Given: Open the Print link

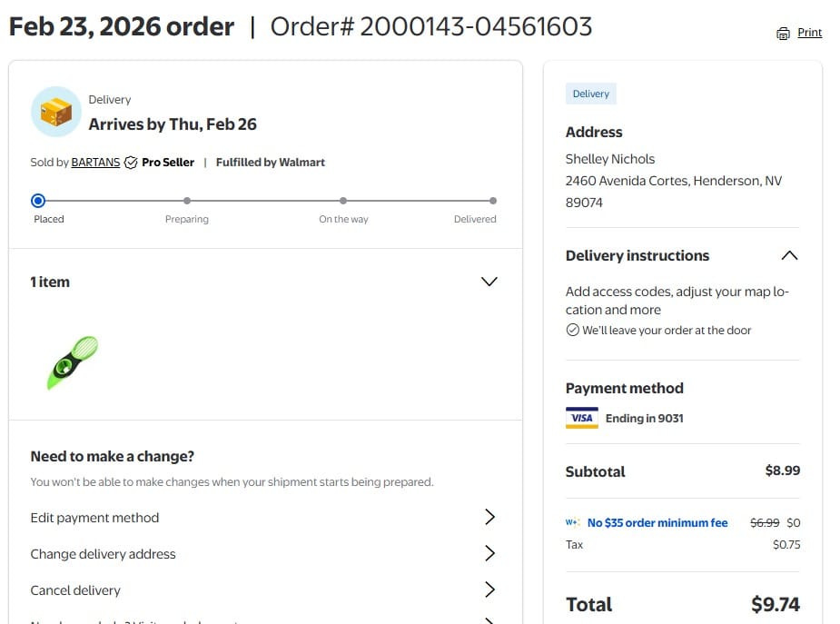Looking at the screenshot, I should pos(809,33).
